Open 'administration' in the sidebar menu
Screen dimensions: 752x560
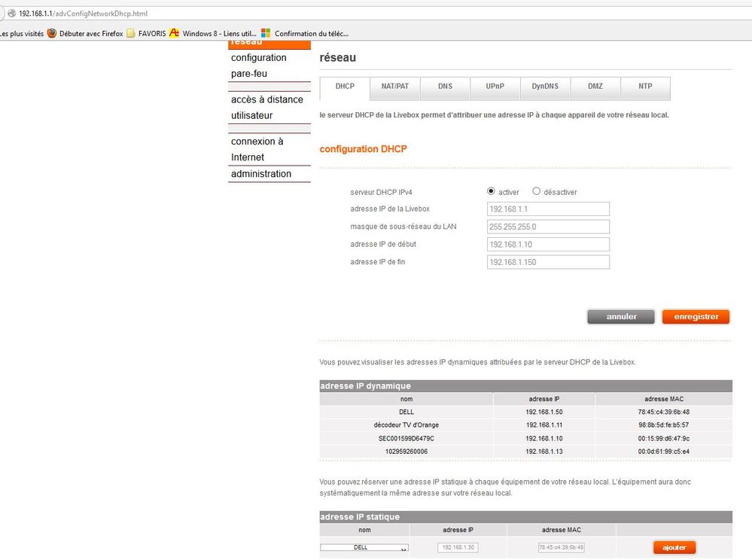pyautogui.click(x=261, y=174)
